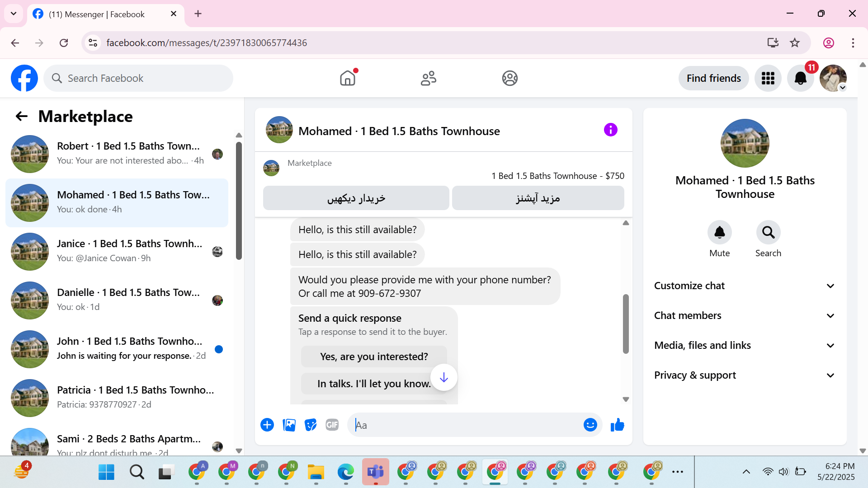
Task: Focus the Search Facebook field
Action: click(138, 78)
